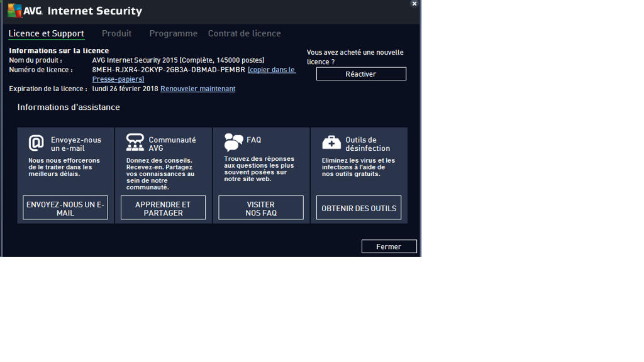Click the Informations sur la licence heading
Viewport: 644px width, 362px height.
click(58, 50)
